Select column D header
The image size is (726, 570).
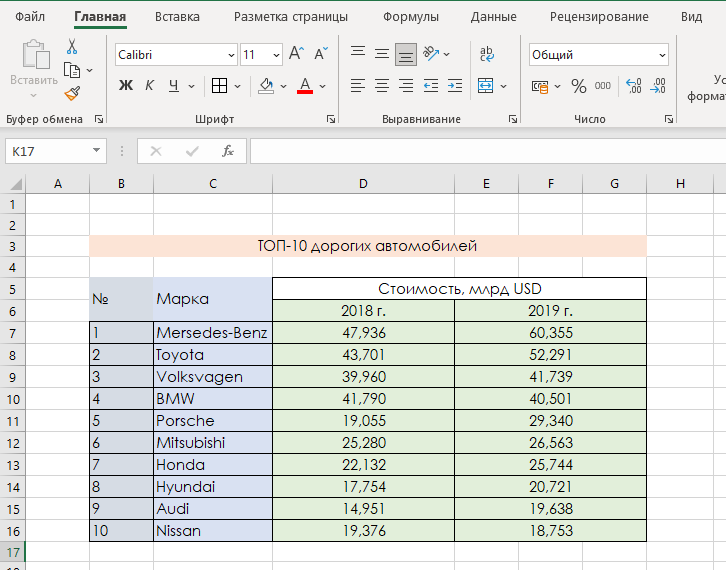(x=363, y=184)
